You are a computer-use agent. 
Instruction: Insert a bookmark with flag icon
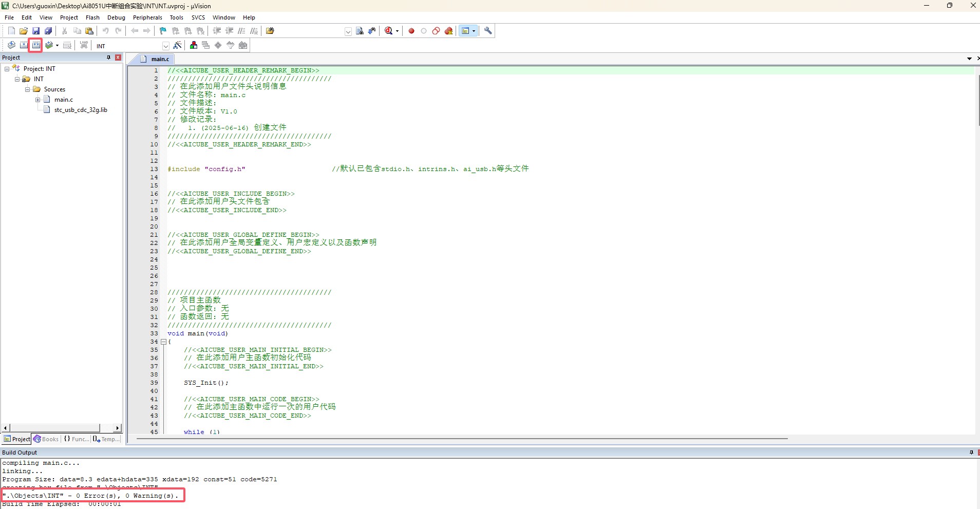point(163,31)
